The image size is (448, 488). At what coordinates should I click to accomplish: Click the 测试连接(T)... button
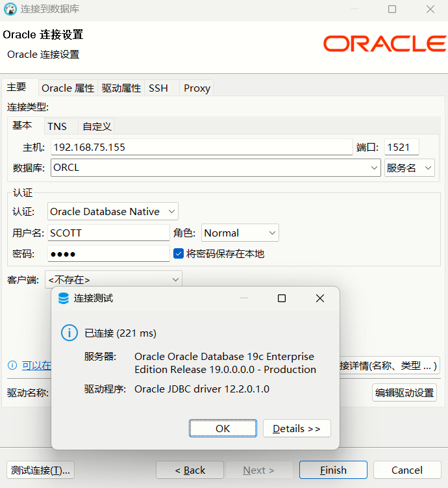point(40,470)
